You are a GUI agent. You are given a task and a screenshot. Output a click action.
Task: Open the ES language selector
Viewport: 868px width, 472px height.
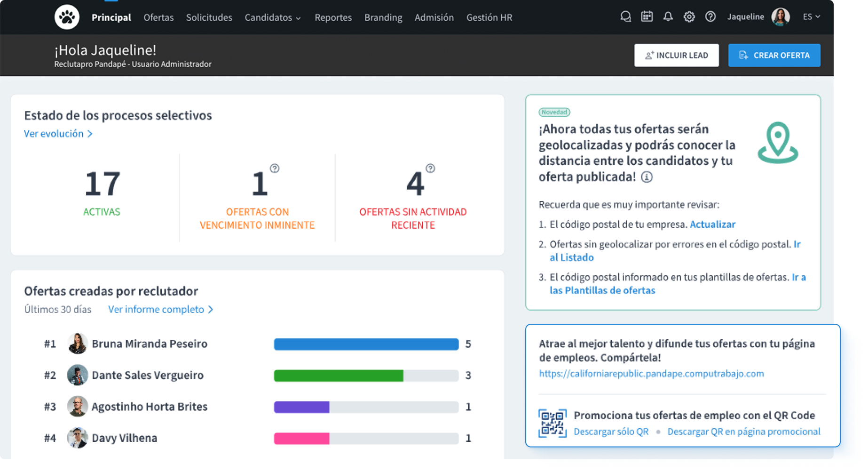[x=811, y=17]
